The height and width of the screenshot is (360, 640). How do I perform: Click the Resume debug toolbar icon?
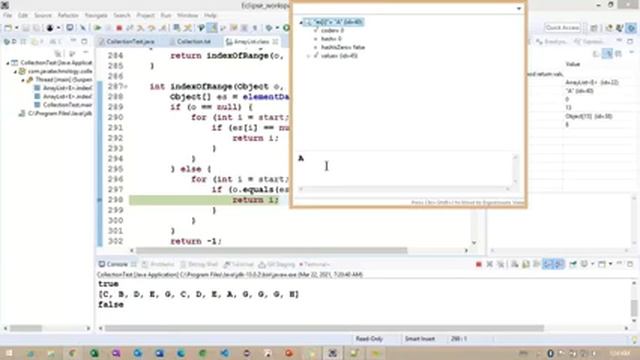point(98,28)
